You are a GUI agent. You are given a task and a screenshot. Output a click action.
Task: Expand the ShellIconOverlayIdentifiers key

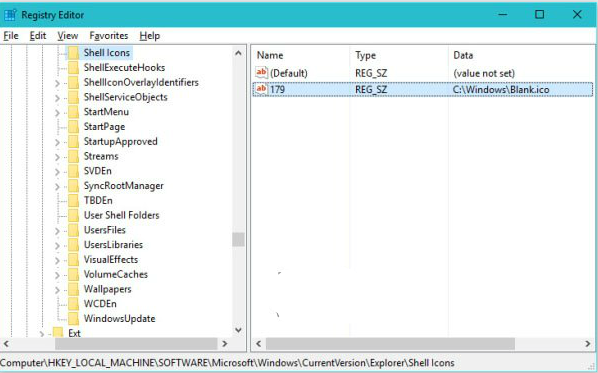57,83
